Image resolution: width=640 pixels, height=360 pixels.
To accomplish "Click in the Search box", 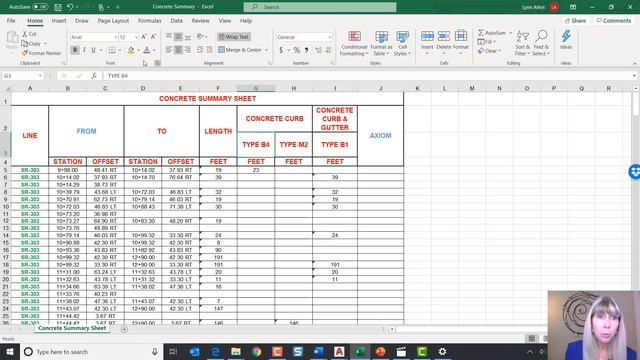I will pyautogui.click(x=320, y=7).
